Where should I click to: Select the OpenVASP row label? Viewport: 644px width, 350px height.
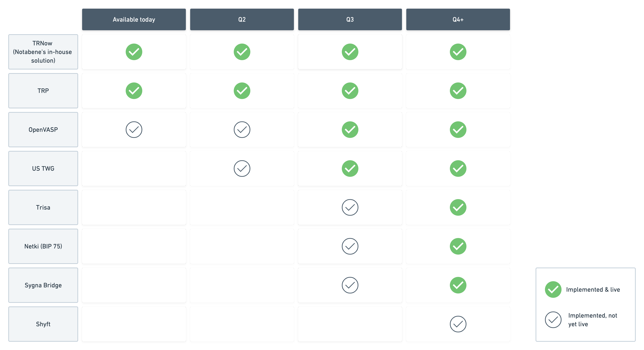pos(43,129)
